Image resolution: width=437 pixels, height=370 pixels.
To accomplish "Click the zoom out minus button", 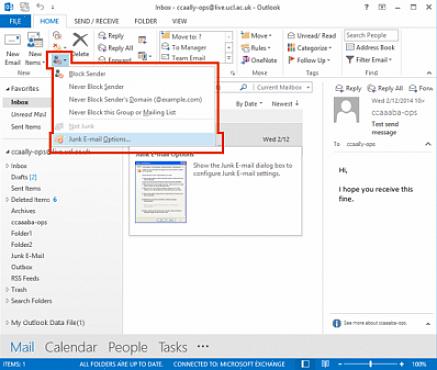I will click(x=339, y=364).
